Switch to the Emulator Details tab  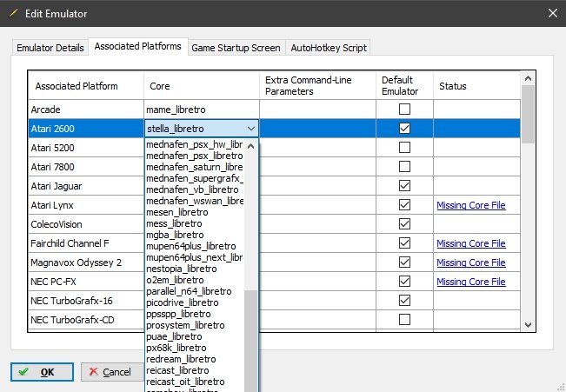[x=50, y=48]
